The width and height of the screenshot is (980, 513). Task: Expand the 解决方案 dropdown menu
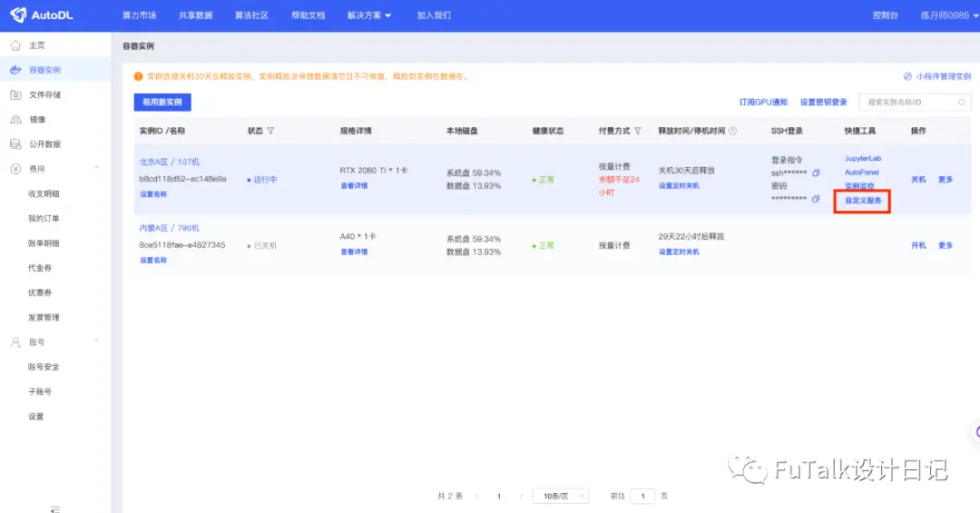368,15
